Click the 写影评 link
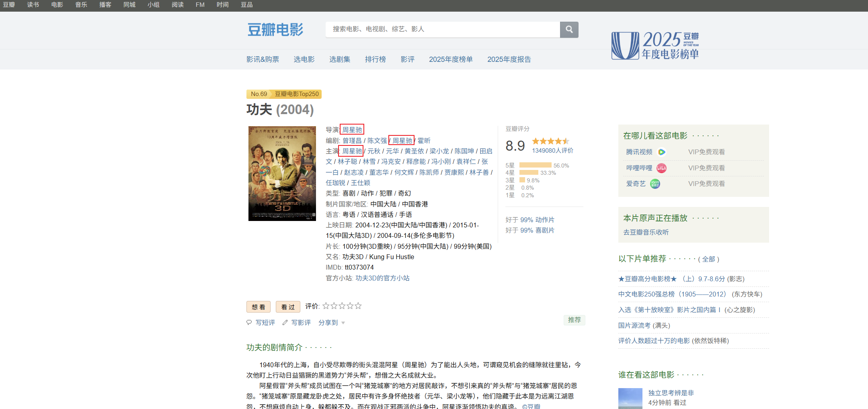Viewport: 868px width, 409px height. (x=301, y=323)
